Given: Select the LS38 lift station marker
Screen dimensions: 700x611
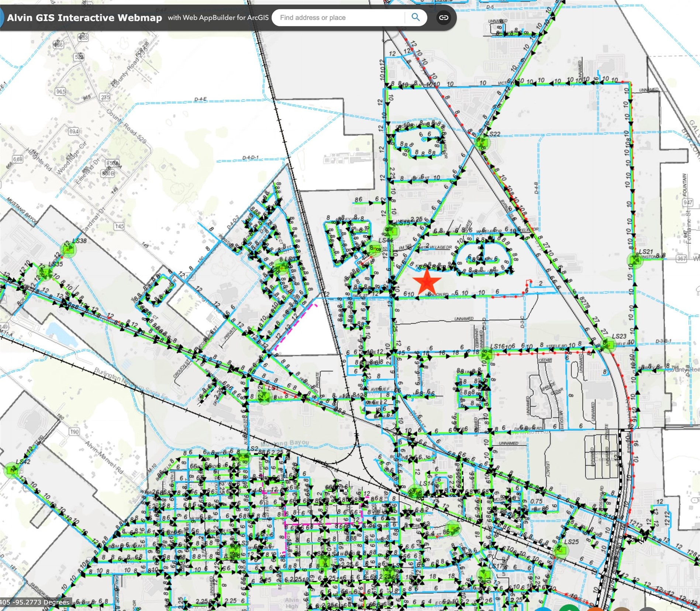Looking at the screenshot, I should 69,250.
